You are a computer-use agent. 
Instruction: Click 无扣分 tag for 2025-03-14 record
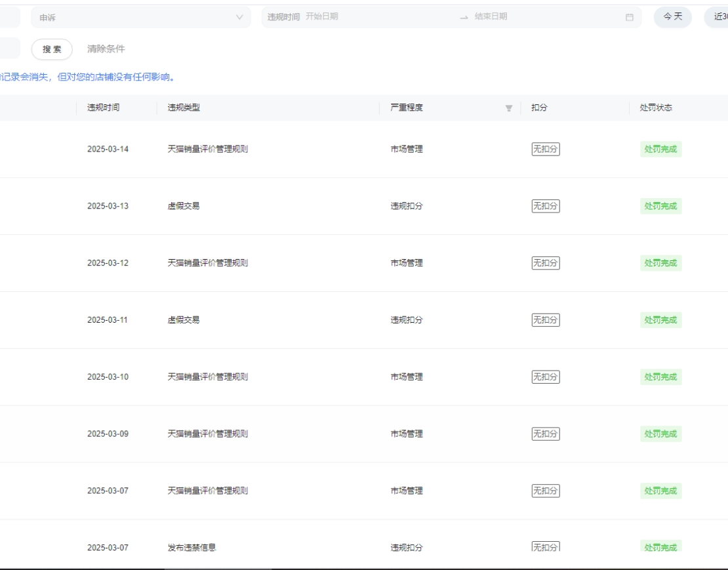click(x=545, y=149)
